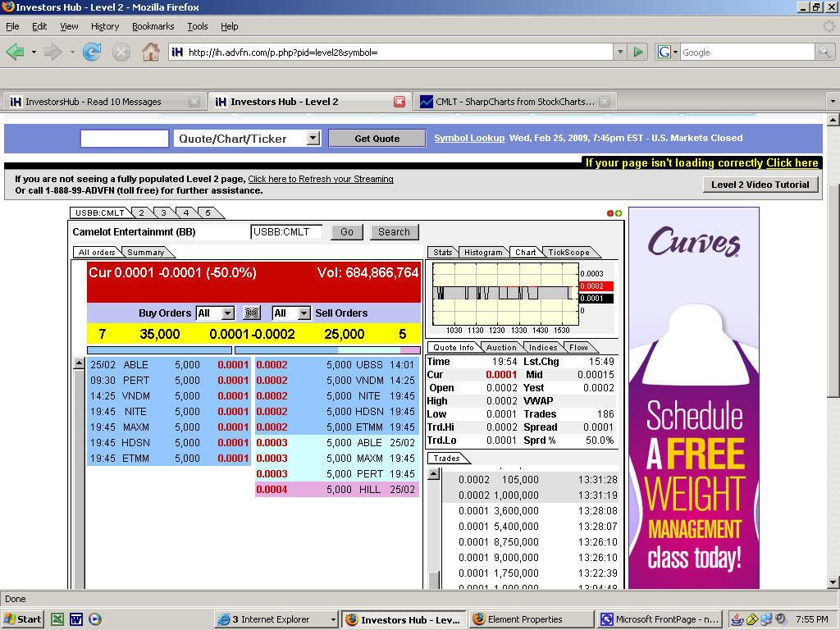Expand the Sell Orders All dropdown

coord(304,313)
